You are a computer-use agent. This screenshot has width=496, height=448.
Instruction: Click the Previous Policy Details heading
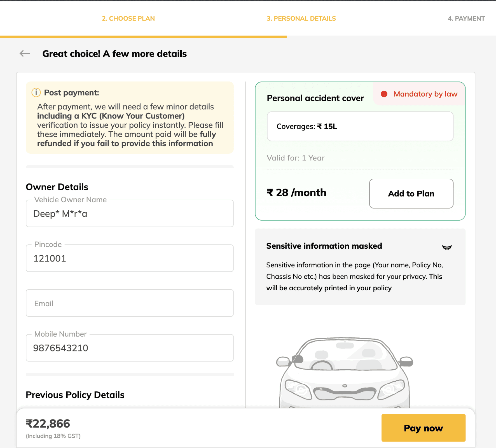coord(75,395)
